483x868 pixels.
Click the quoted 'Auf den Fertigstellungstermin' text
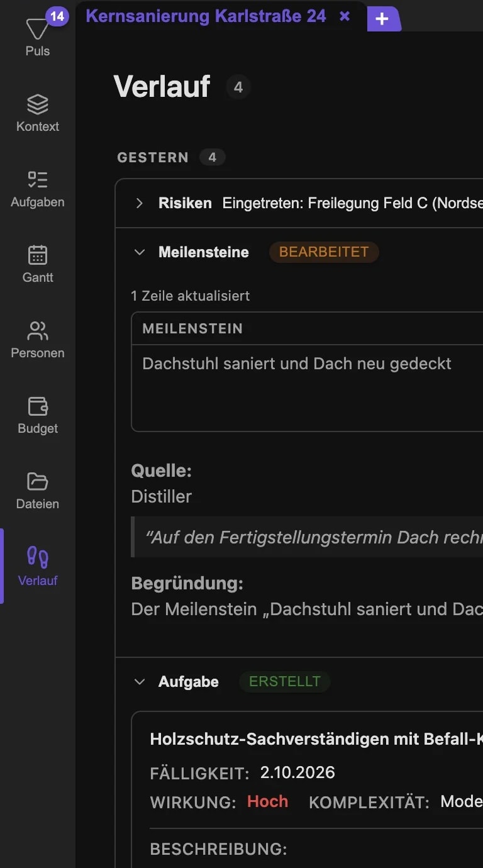(x=314, y=537)
